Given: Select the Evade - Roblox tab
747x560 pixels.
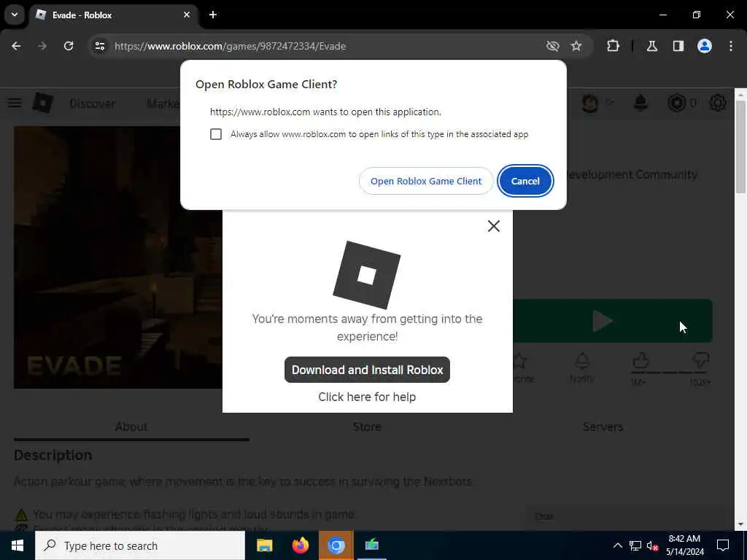Looking at the screenshot, I should tap(115, 15).
